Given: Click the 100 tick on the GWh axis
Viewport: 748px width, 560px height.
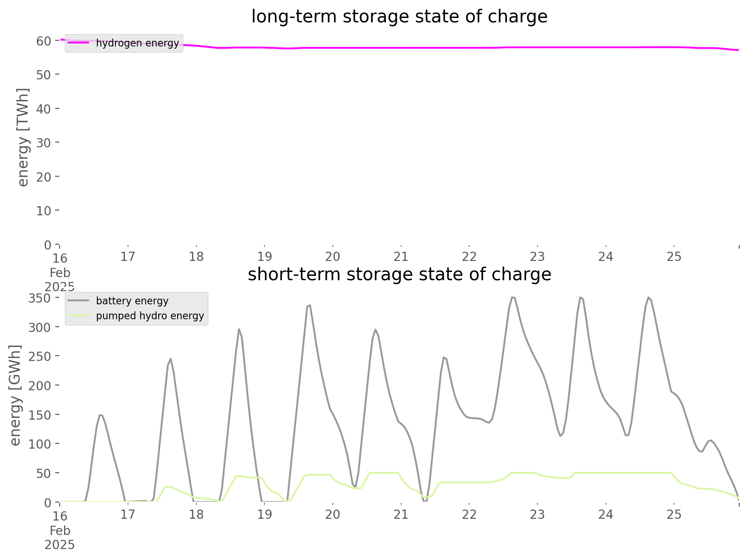Looking at the screenshot, I should [41, 444].
